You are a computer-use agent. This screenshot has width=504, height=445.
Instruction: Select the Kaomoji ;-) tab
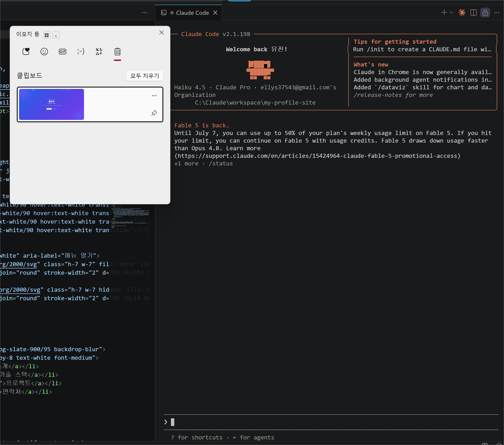pos(81,51)
